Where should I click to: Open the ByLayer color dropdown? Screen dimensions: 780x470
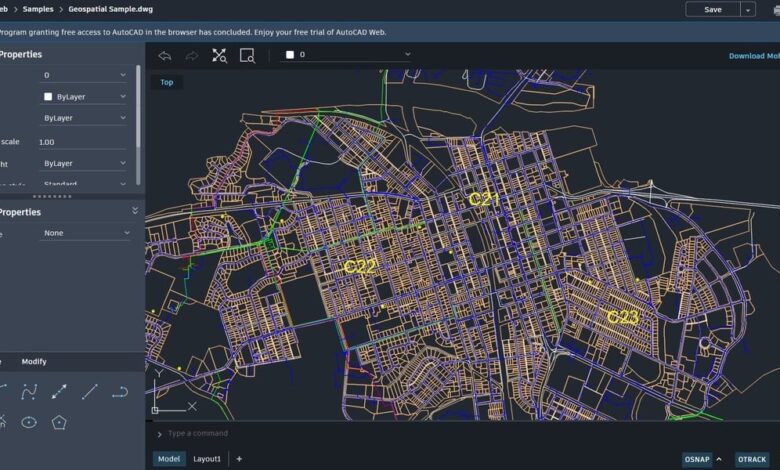click(83, 96)
